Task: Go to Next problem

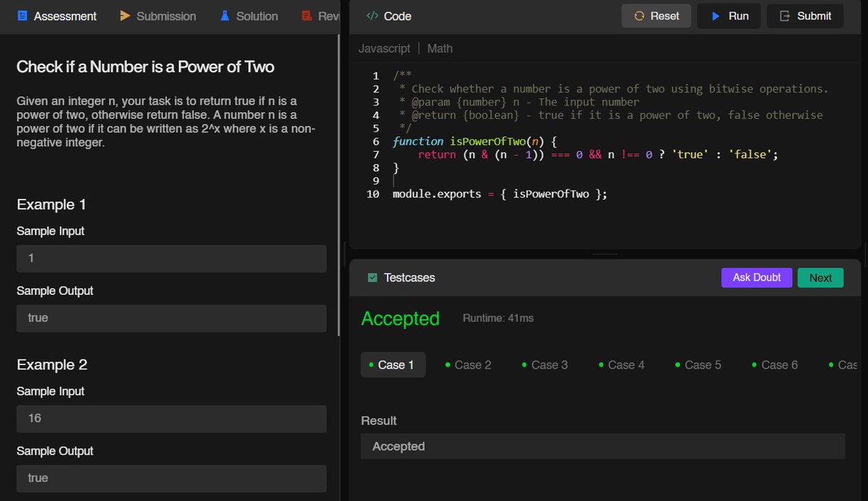Action: (x=820, y=278)
